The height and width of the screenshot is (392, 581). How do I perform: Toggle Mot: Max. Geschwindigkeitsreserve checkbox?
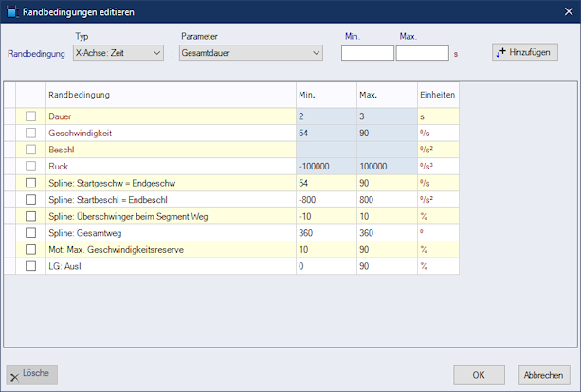click(31, 250)
